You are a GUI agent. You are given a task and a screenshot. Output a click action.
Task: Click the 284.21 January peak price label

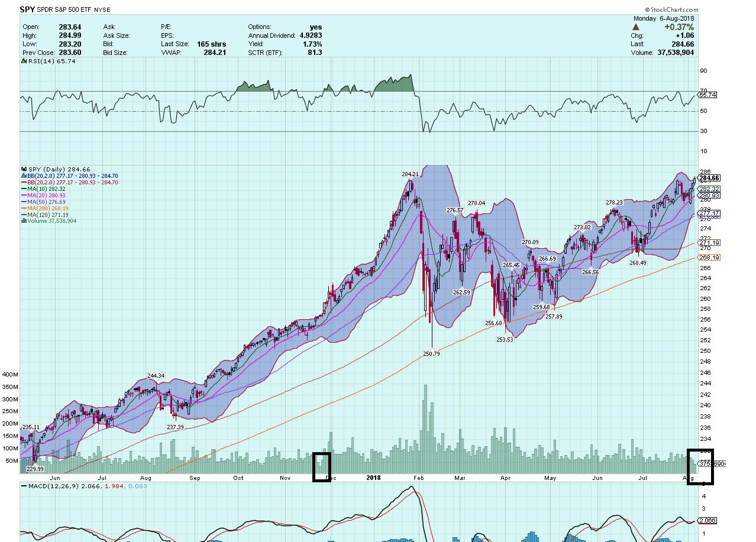[411, 174]
